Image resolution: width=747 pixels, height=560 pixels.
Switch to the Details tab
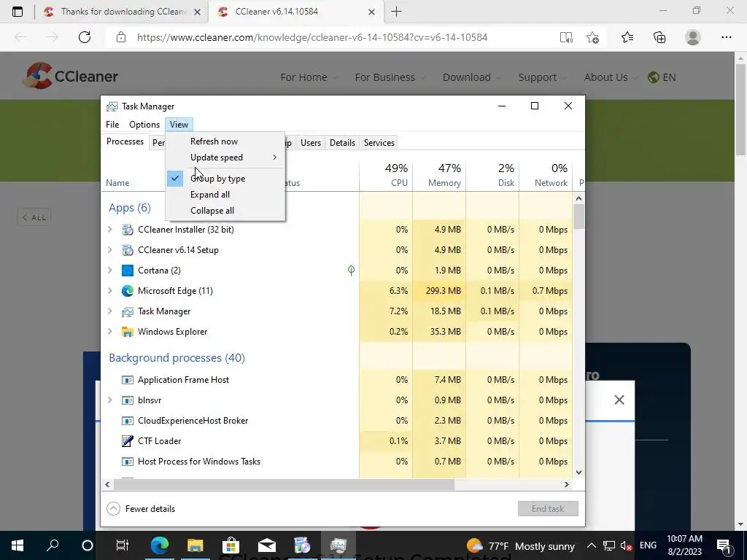(342, 143)
